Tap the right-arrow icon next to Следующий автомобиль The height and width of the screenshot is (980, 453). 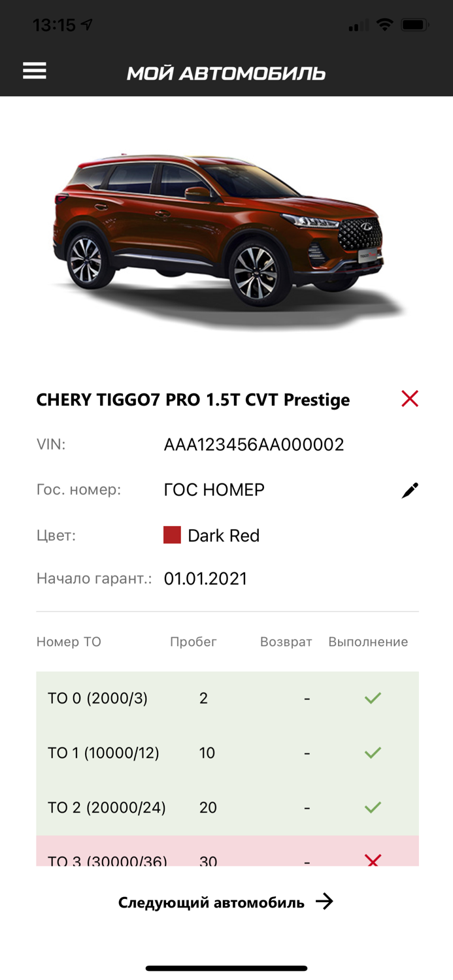(325, 901)
